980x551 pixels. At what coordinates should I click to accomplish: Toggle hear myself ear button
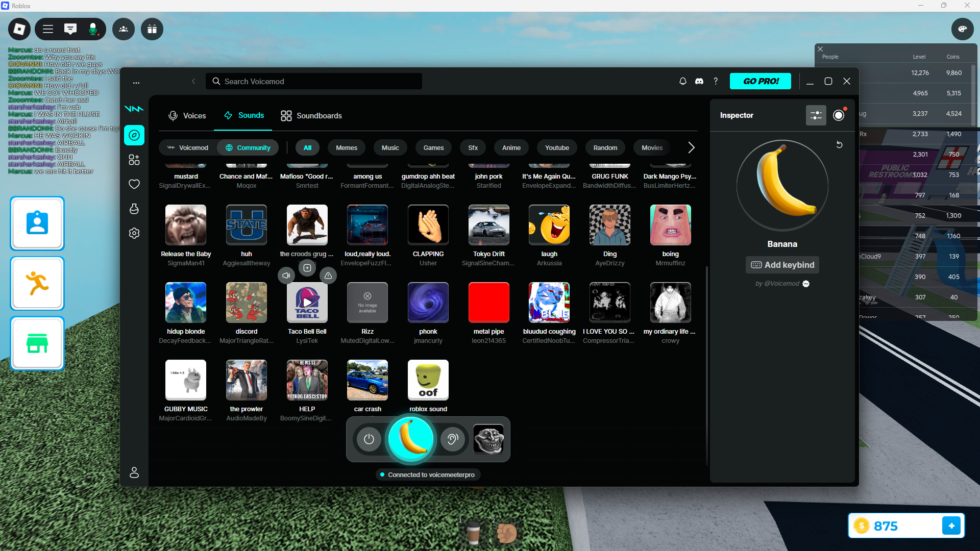coord(453,439)
